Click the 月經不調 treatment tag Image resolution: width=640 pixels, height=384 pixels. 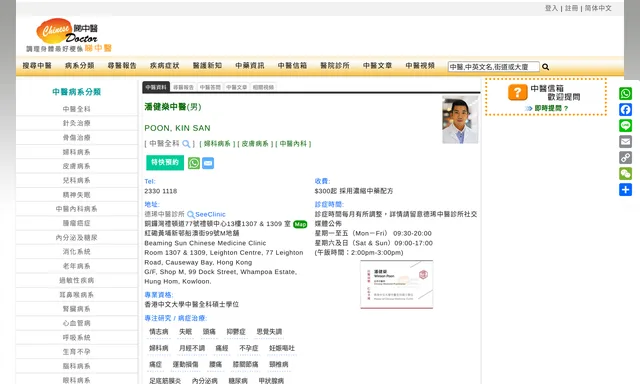click(192, 348)
